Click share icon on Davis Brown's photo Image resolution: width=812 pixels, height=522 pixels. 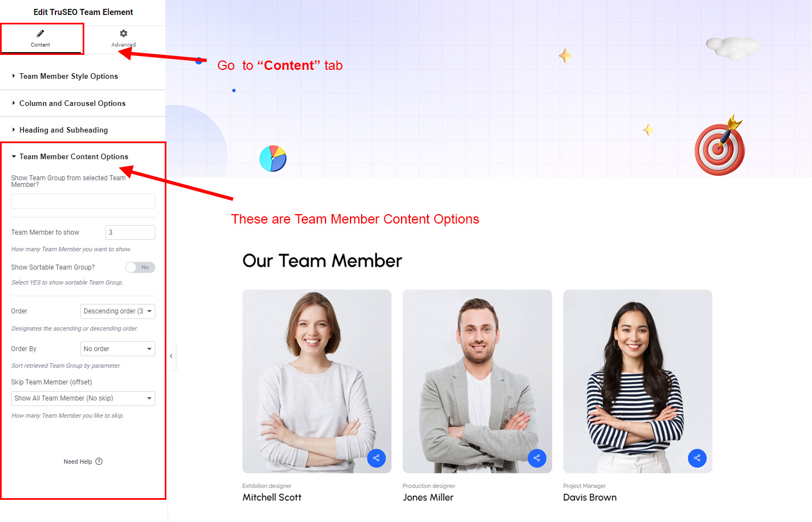coord(697,458)
